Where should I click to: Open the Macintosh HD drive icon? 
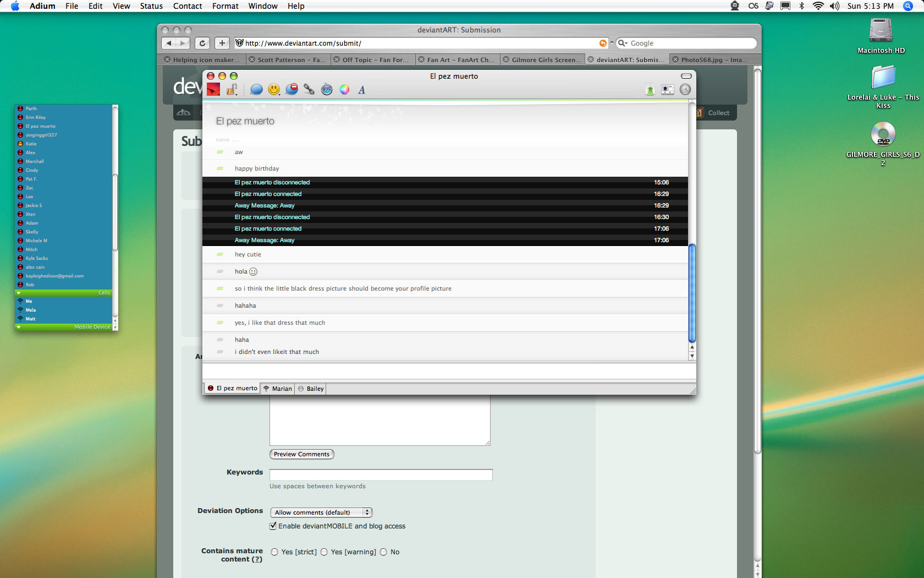pos(881,31)
